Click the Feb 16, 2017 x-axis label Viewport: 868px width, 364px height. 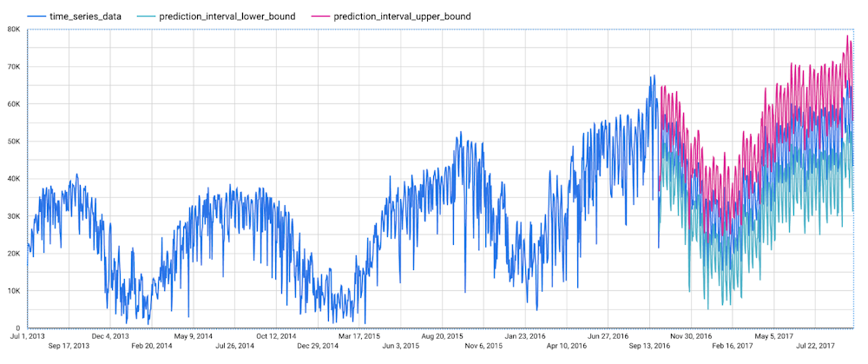point(733,347)
